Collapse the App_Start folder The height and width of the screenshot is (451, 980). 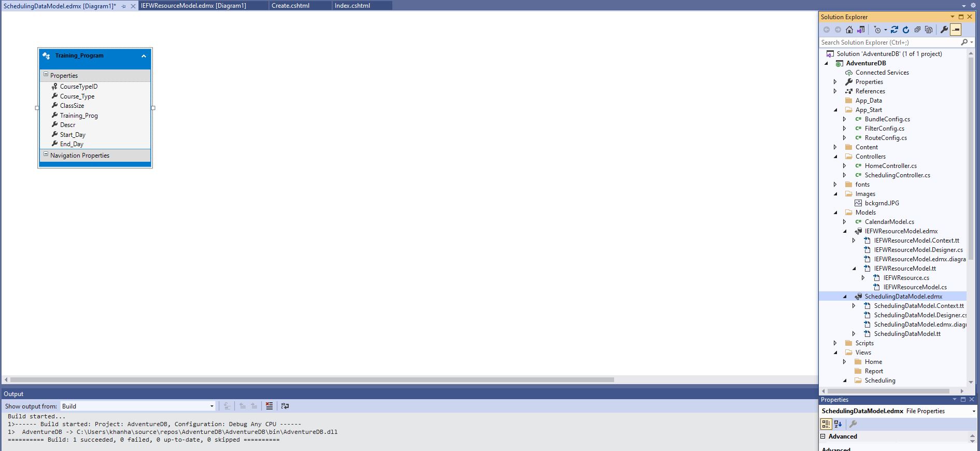pos(835,110)
